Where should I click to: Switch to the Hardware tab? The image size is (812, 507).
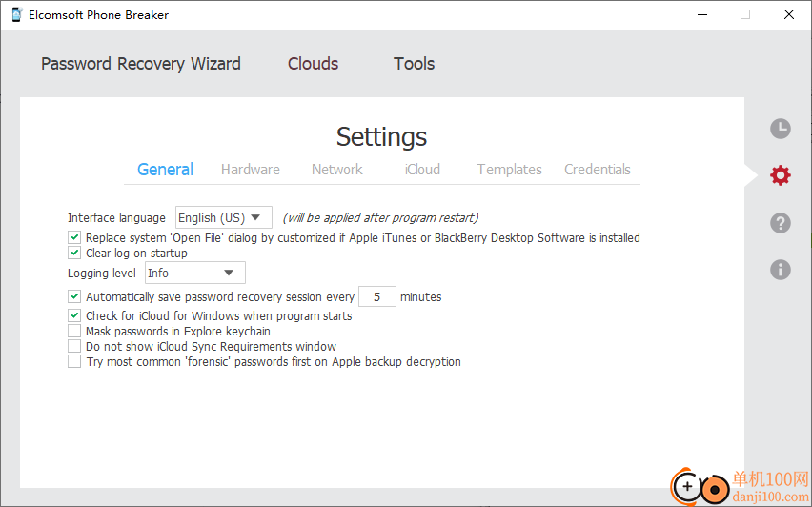pos(250,170)
